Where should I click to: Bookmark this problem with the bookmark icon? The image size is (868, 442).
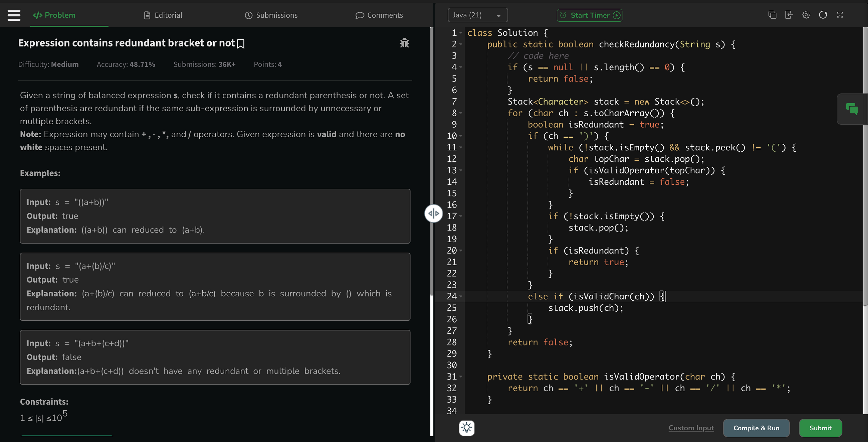241,44
